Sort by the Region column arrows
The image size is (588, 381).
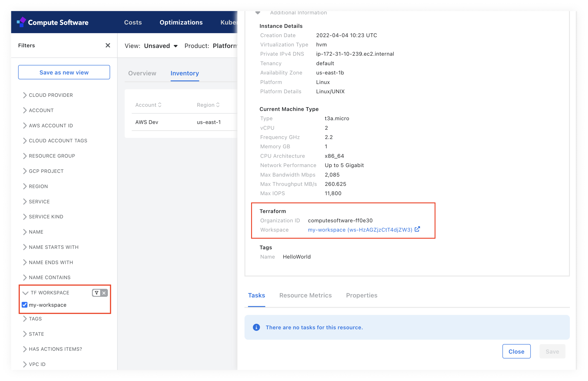[x=218, y=105]
